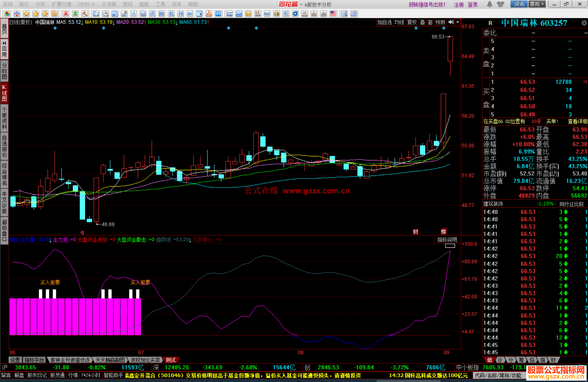Open the 委托 dropdown in title bar
The width and height of the screenshot is (588, 382).
(x=537, y=4)
